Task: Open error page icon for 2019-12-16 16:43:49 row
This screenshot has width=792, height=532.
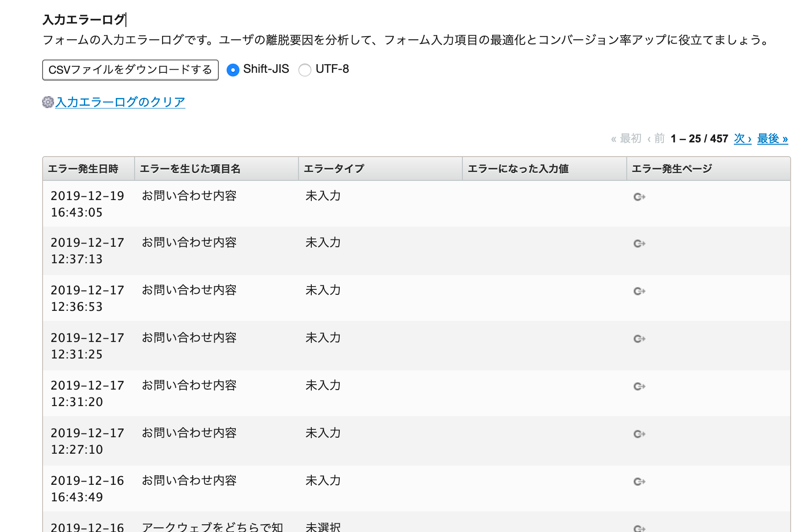Action: [x=639, y=482]
